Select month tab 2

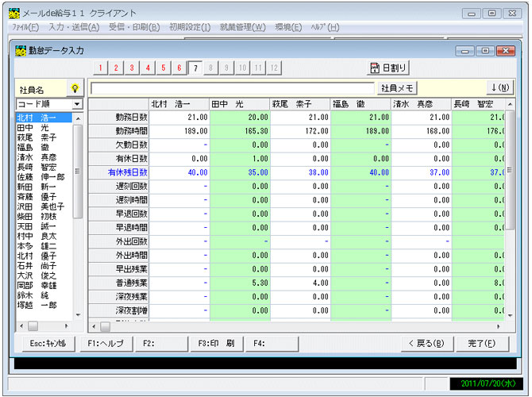pos(116,67)
